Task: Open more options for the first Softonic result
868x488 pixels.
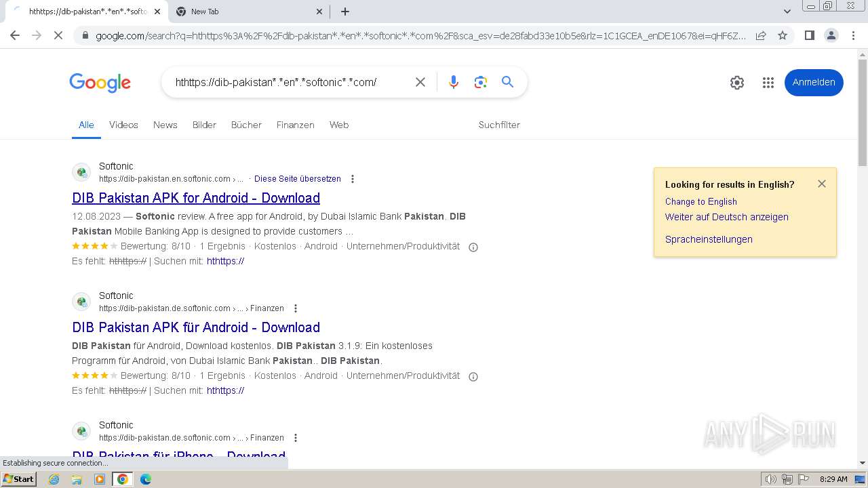Action: click(x=352, y=179)
